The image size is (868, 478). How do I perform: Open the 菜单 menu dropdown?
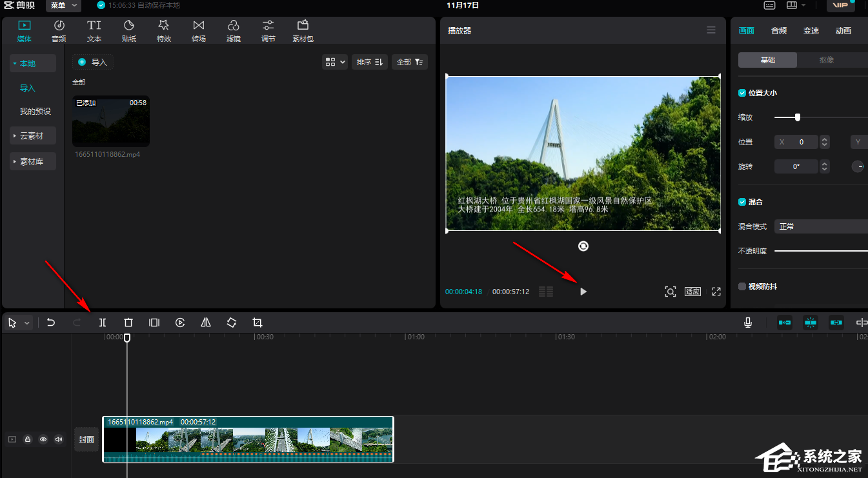[63, 6]
